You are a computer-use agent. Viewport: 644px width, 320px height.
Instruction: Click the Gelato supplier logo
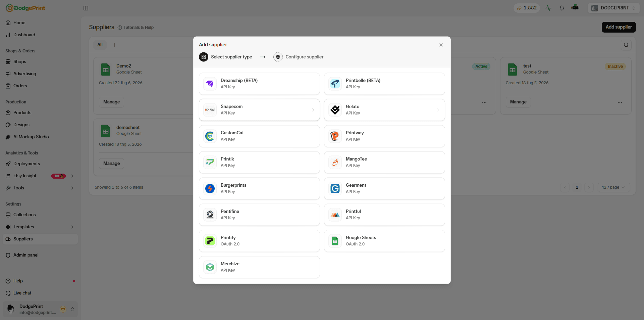point(335,110)
